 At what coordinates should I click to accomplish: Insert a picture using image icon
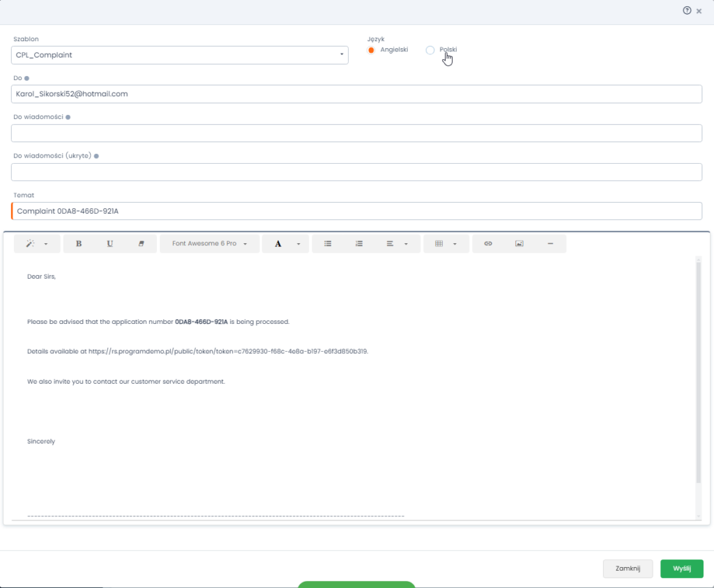519,244
